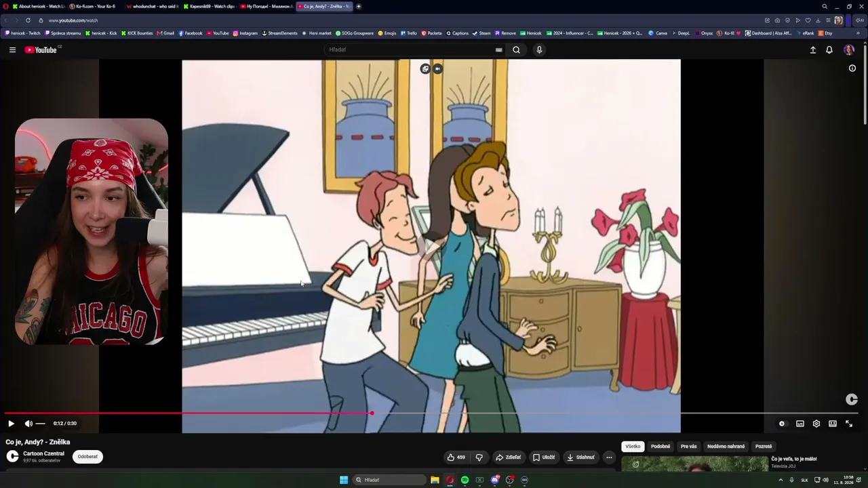Save the video with Uložiť
Viewport: 868px width, 488px height.
tap(544, 457)
